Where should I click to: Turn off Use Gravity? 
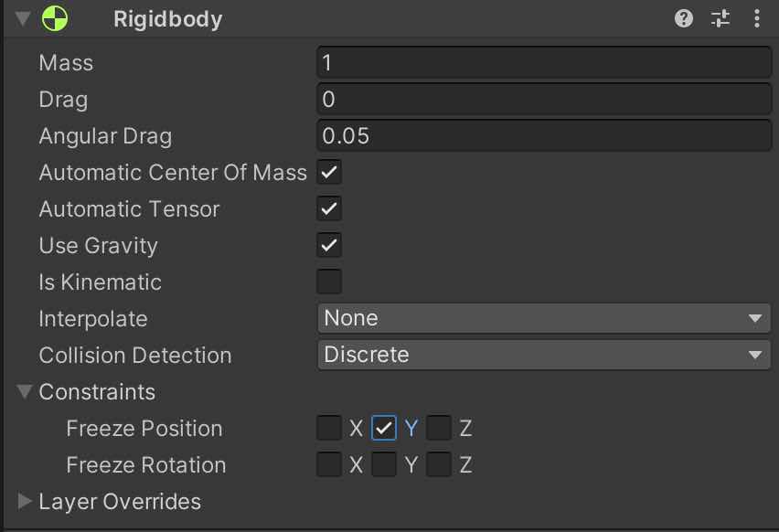click(x=329, y=245)
